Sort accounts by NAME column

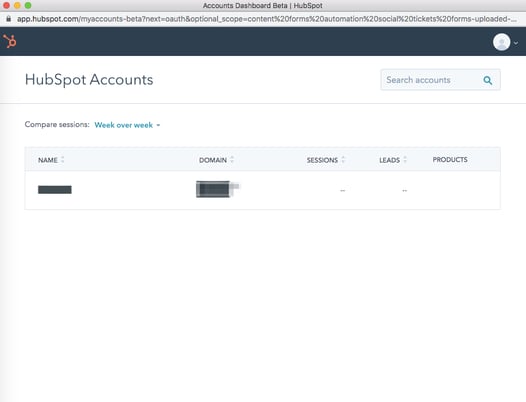(51, 160)
